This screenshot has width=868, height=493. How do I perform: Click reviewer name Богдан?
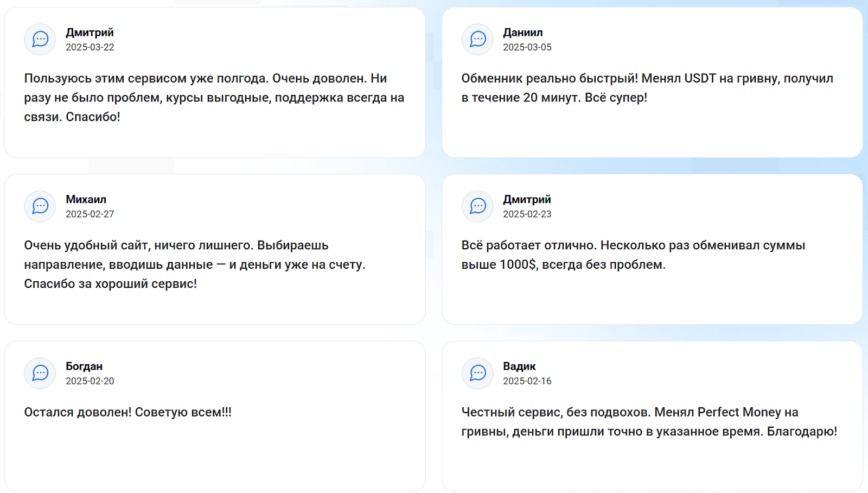coord(84,366)
